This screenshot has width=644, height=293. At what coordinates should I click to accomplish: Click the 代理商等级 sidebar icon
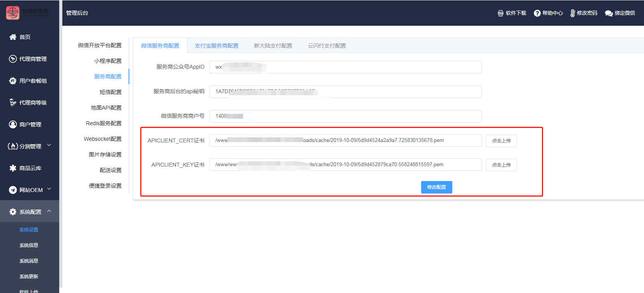(13, 103)
